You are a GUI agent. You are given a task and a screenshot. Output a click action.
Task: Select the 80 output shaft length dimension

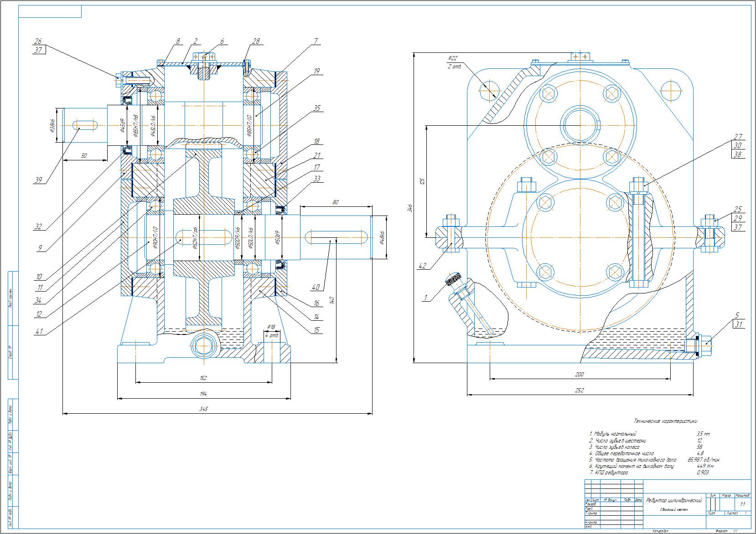click(x=335, y=202)
